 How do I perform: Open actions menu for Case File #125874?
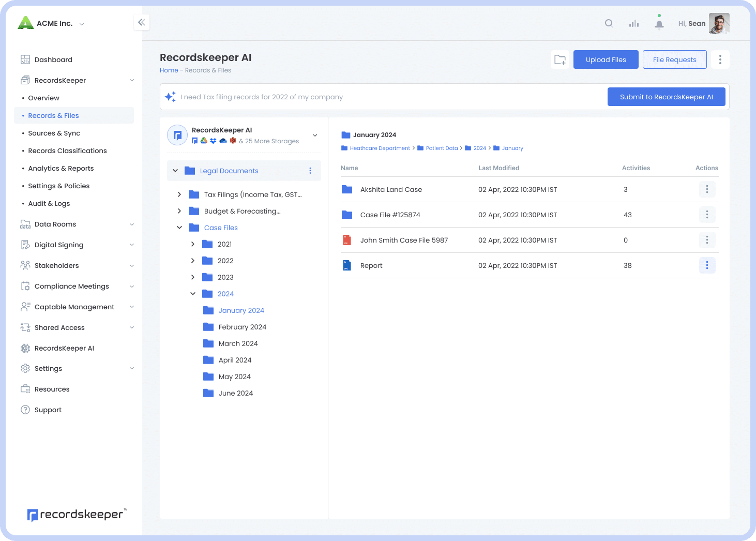click(x=707, y=215)
